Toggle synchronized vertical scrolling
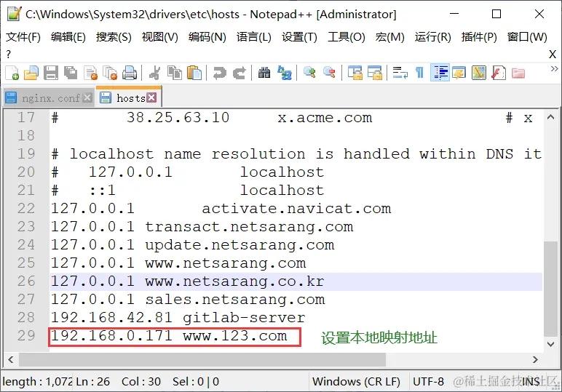 [355, 73]
